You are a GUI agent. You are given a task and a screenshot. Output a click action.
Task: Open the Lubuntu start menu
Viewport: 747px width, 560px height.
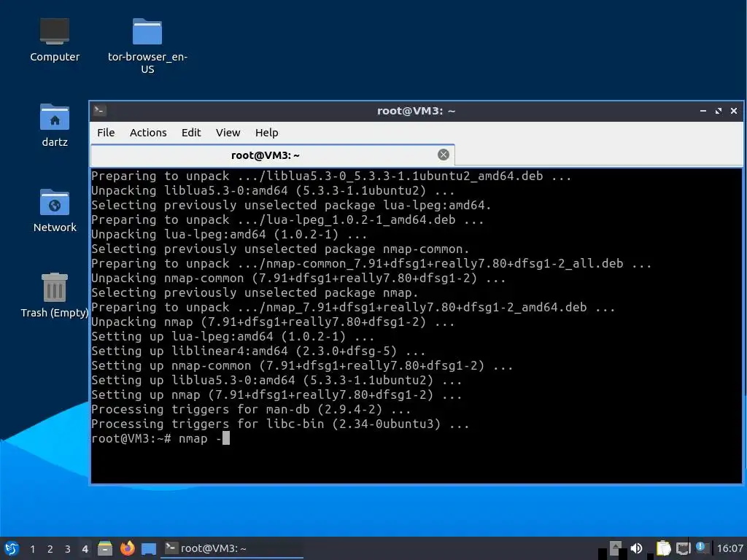point(12,548)
